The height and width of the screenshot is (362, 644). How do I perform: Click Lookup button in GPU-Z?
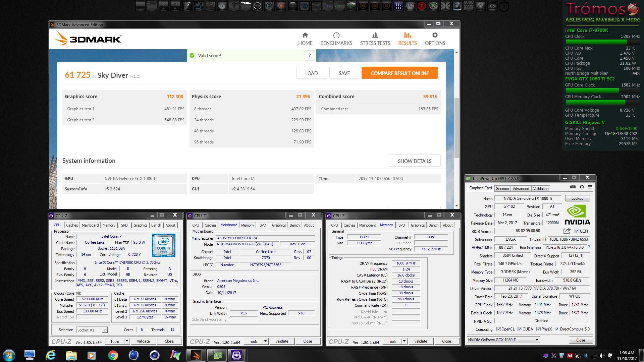point(577,198)
